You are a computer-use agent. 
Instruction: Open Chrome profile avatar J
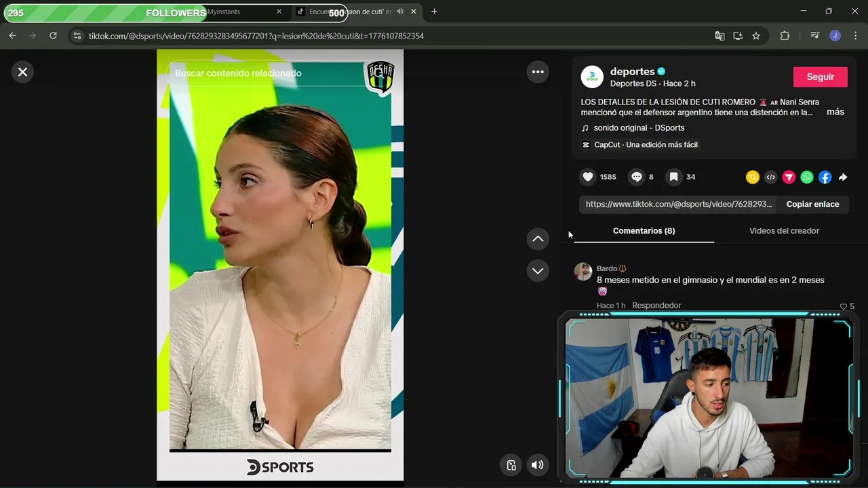(x=835, y=36)
